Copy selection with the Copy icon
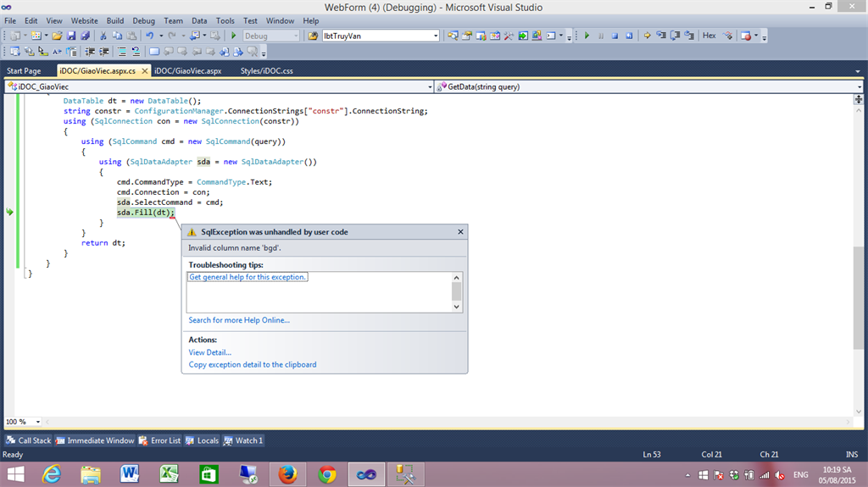868x487 pixels. pyautogui.click(x=117, y=36)
